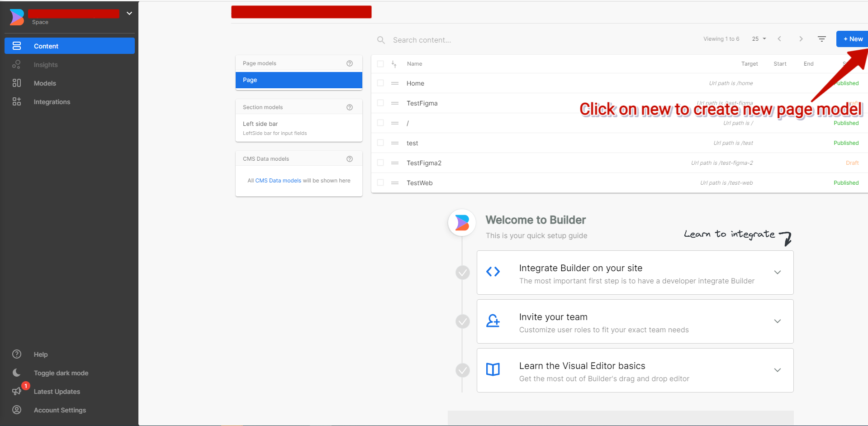Check the TestWeb row checkbox
The height and width of the screenshot is (426, 868).
pos(380,182)
